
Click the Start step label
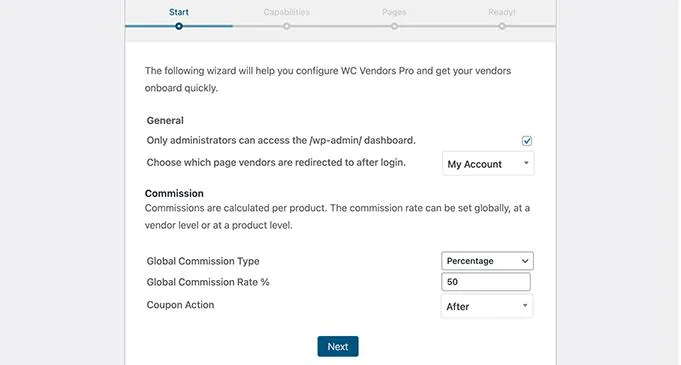pyautogui.click(x=179, y=12)
